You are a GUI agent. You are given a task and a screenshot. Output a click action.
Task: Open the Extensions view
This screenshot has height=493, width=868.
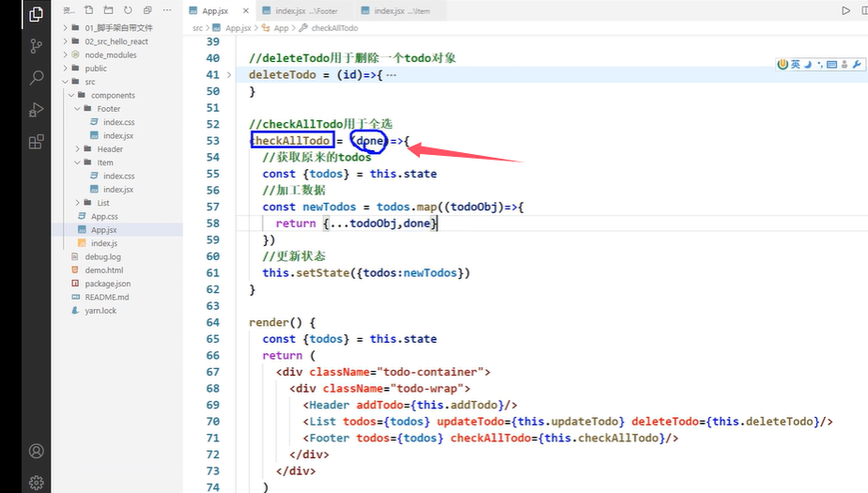[36, 142]
